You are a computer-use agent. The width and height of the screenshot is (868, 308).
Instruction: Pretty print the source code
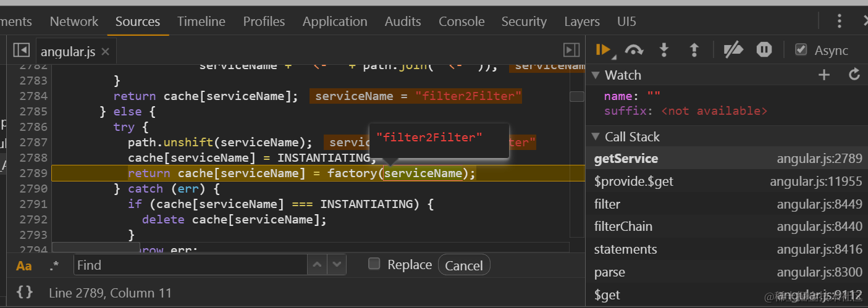(x=25, y=292)
